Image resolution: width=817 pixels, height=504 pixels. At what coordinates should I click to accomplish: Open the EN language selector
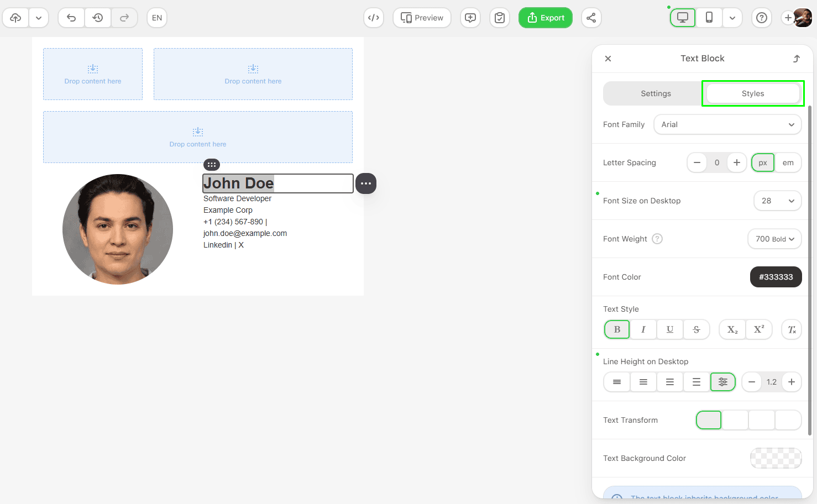click(x=157, y=18)
